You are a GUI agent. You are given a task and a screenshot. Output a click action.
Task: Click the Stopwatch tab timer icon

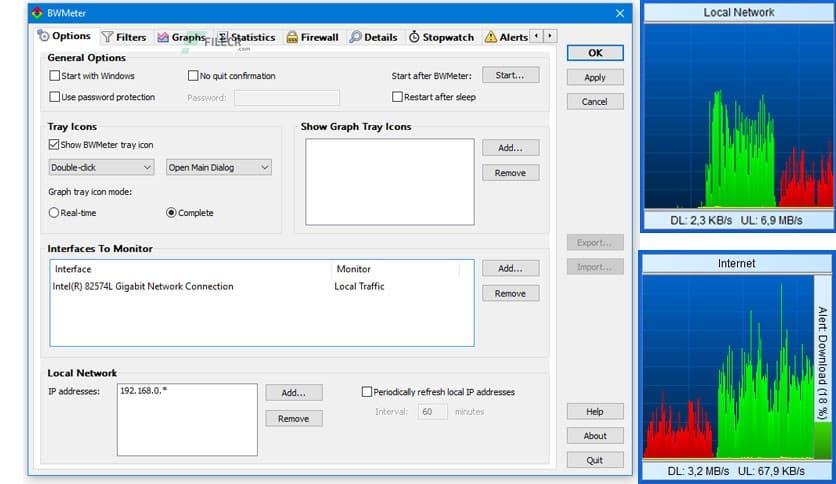(414, 37)
